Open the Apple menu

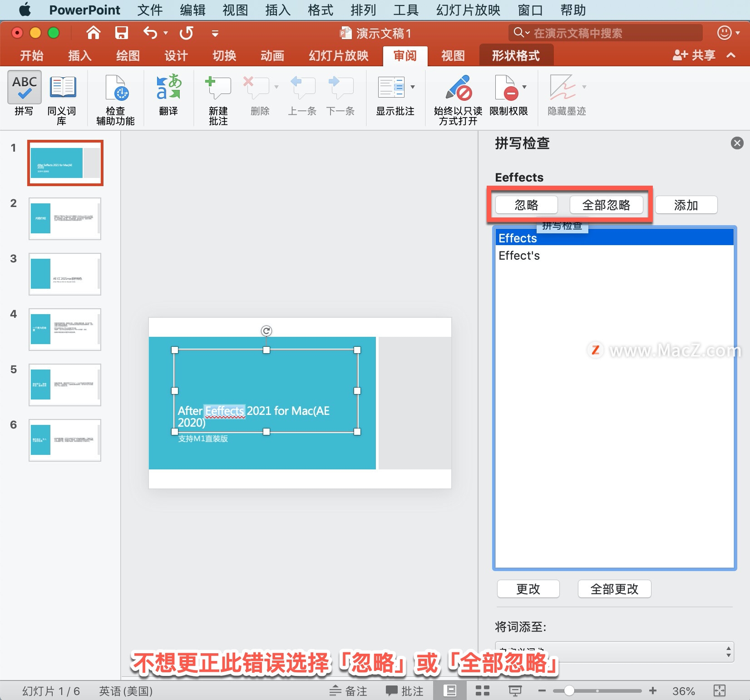(25, 10)
